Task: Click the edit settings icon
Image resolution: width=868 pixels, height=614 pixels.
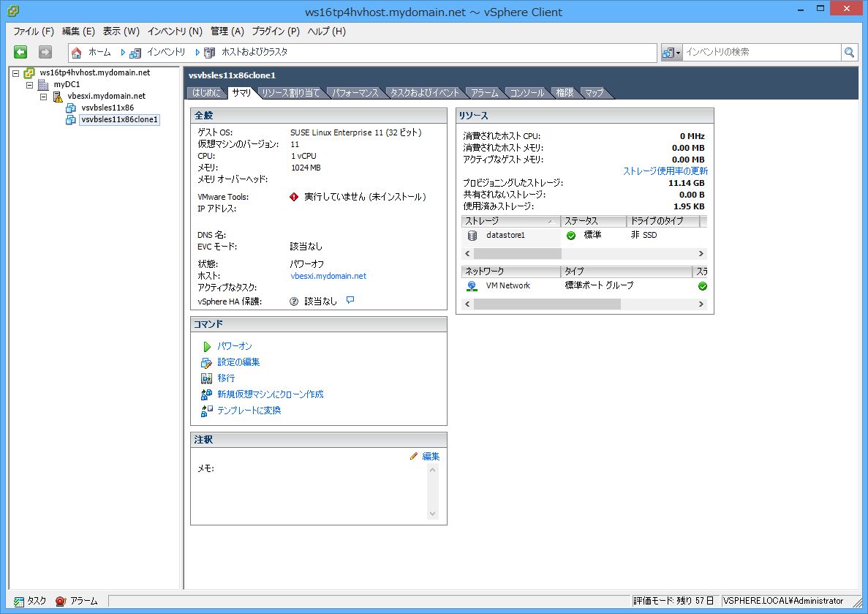Action: [x=206, y=363]
